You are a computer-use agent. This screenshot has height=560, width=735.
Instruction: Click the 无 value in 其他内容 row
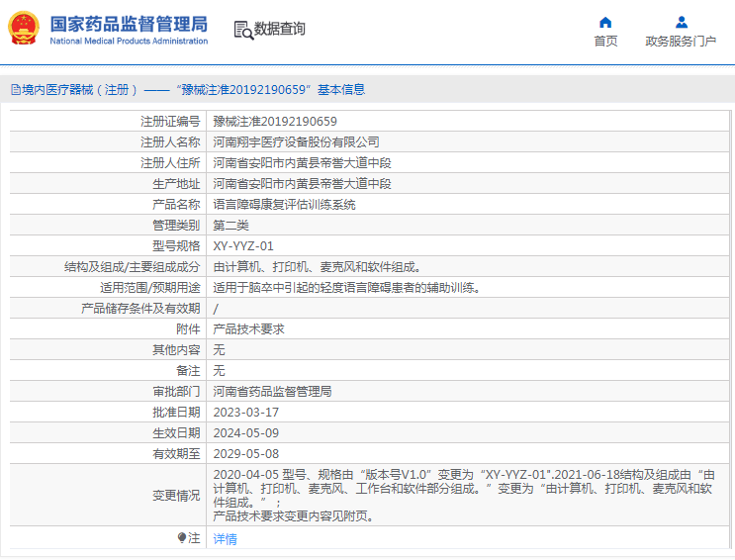[x=219, y=350]
